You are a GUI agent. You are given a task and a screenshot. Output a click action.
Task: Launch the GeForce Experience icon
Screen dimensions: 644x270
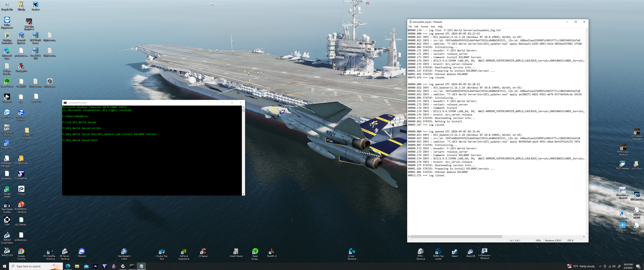pos(184,254)
